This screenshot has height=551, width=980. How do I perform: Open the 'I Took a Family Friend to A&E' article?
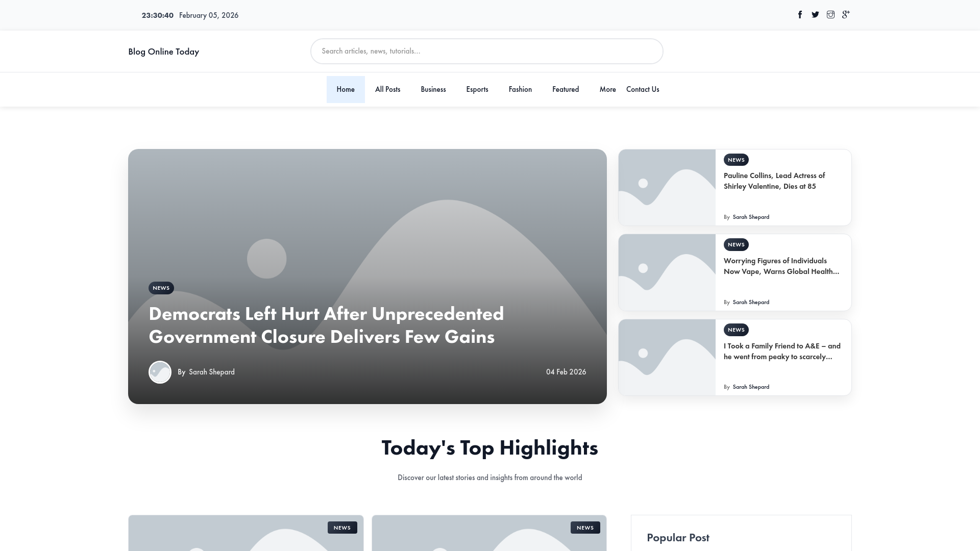tap(782, 352)
